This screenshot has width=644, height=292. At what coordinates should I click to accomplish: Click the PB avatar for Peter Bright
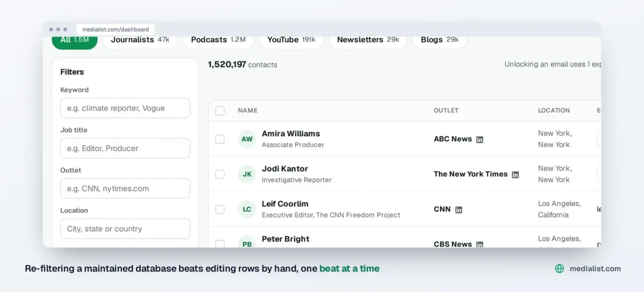tap(247, 243)
